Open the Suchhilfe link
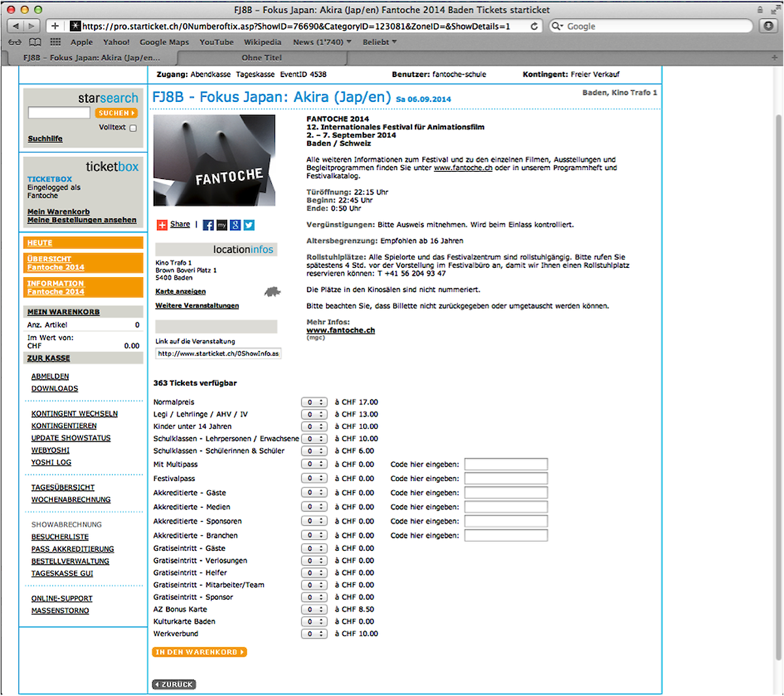The height and width of the screenshot is (696, 784). (45, 139)
